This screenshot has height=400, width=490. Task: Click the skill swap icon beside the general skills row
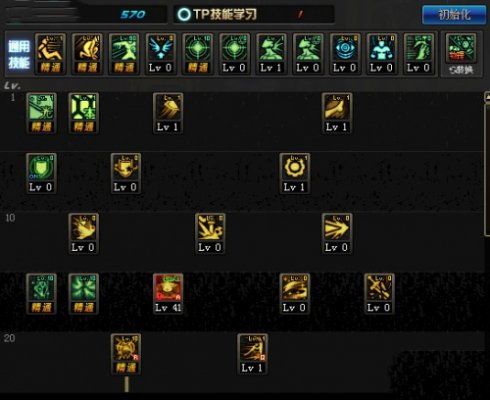[x=461, y=54]
